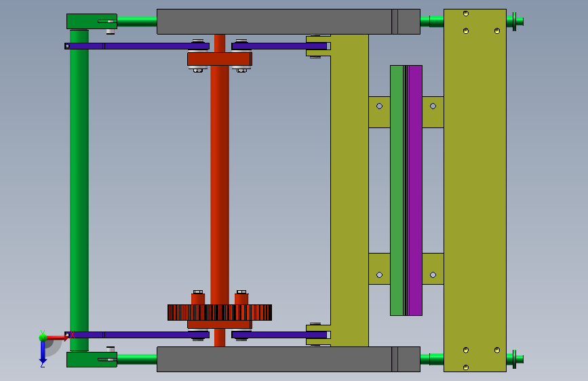
Task: Select upper olive spacer block right of purple plate
Action: tap(433, 112)
